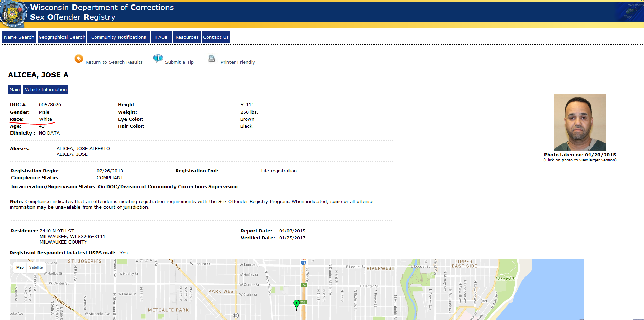Click the registry photo to enlarge it
This screenshot has height=320, width=644.
[580, 122]
